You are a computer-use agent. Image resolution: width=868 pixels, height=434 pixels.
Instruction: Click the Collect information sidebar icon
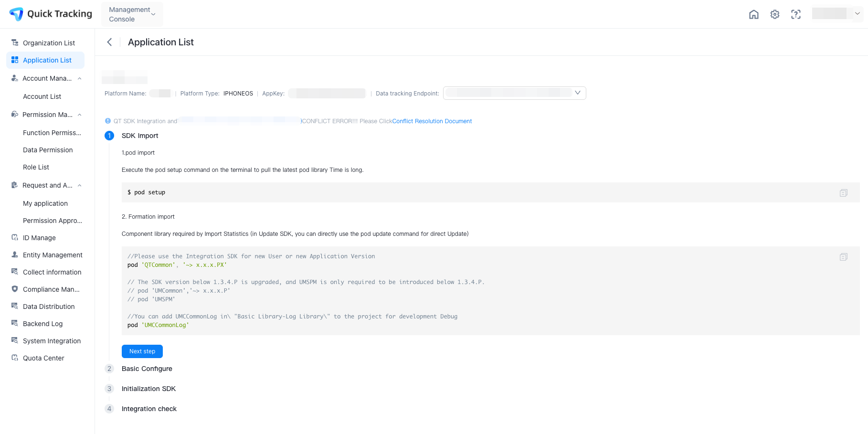tap(15, 272)
